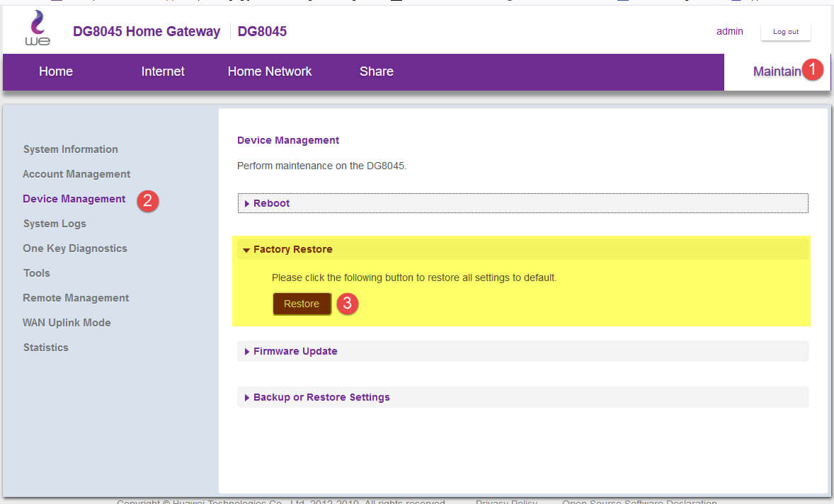Screen dimensions: 834x504
Task: Click the admin username text
Action: (x=729, y=31)
